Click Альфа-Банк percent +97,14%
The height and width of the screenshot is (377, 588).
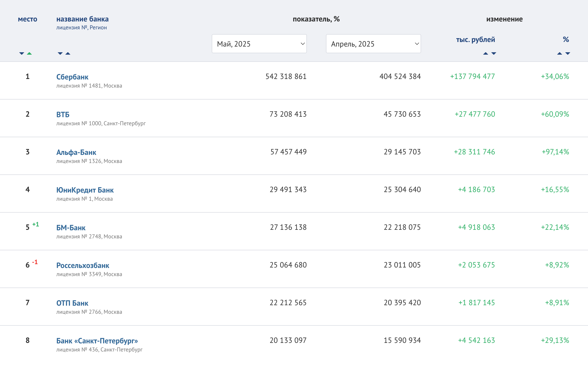[555, 152]
